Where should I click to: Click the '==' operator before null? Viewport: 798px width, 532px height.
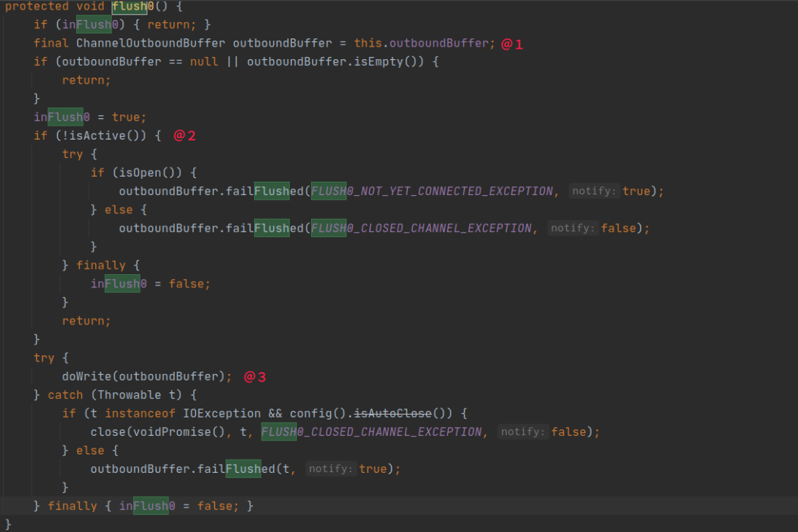176,61
